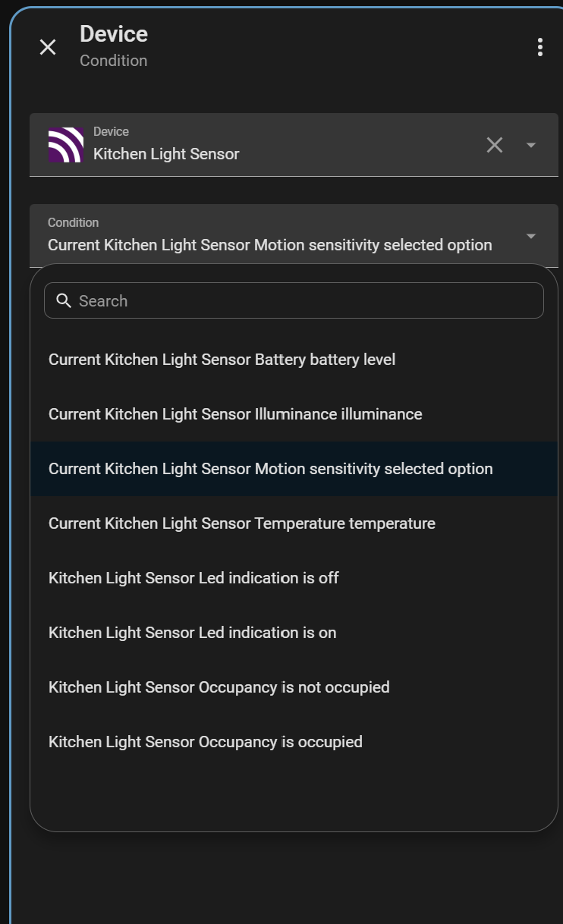563x924 pixels.
Task: Expand the Device dropdown arrow
Action: tap(531, 145)
